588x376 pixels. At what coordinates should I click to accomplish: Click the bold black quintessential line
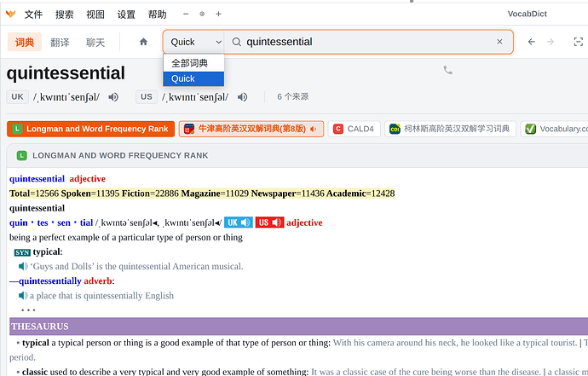coord(37,208)
